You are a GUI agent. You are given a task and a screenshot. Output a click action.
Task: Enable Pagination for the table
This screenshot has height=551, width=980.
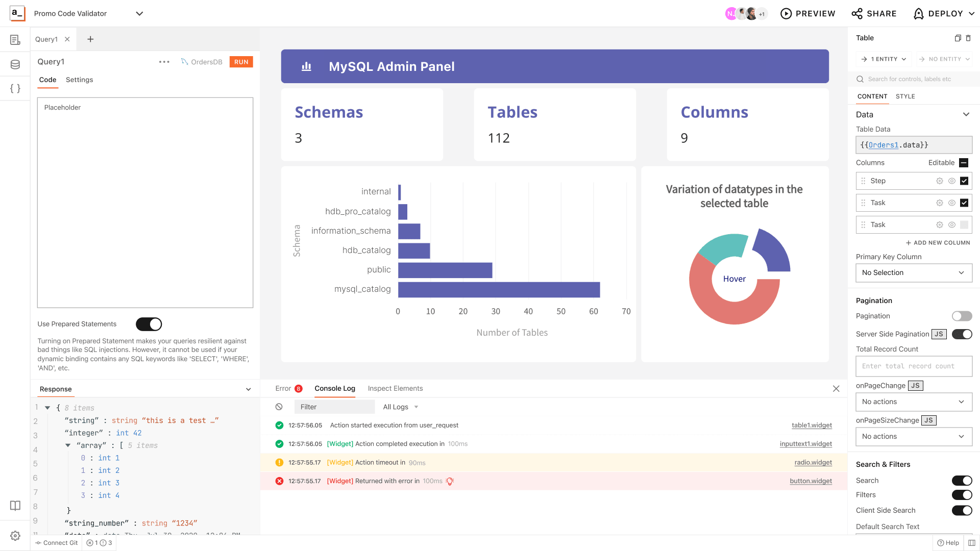(x=962, y=316)
